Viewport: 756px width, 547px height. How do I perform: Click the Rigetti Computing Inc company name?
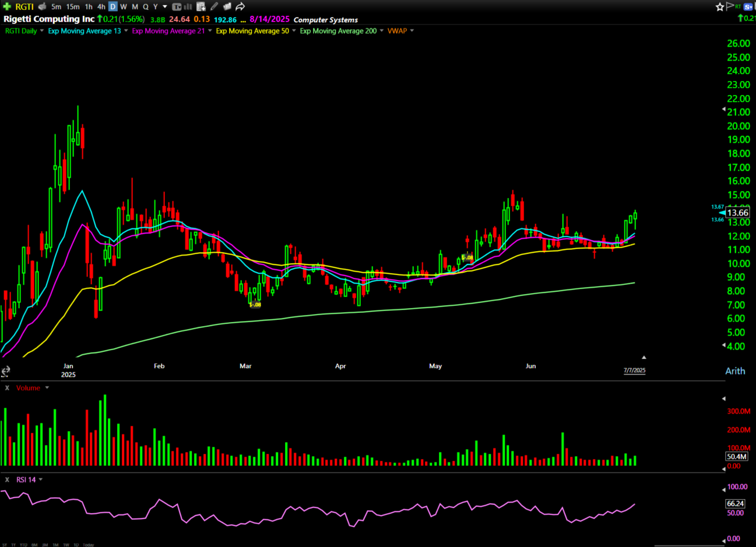click(x=49, y=19)
